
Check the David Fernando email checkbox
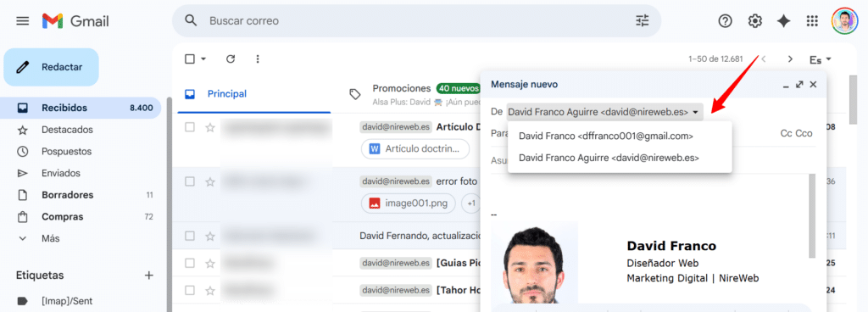190,236
